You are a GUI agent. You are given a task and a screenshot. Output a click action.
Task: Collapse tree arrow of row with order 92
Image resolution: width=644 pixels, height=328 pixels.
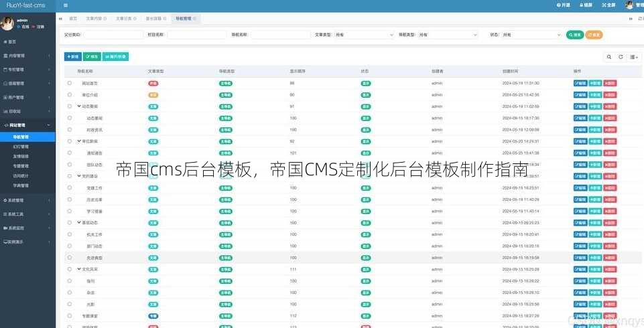click(x=79, y=141)
